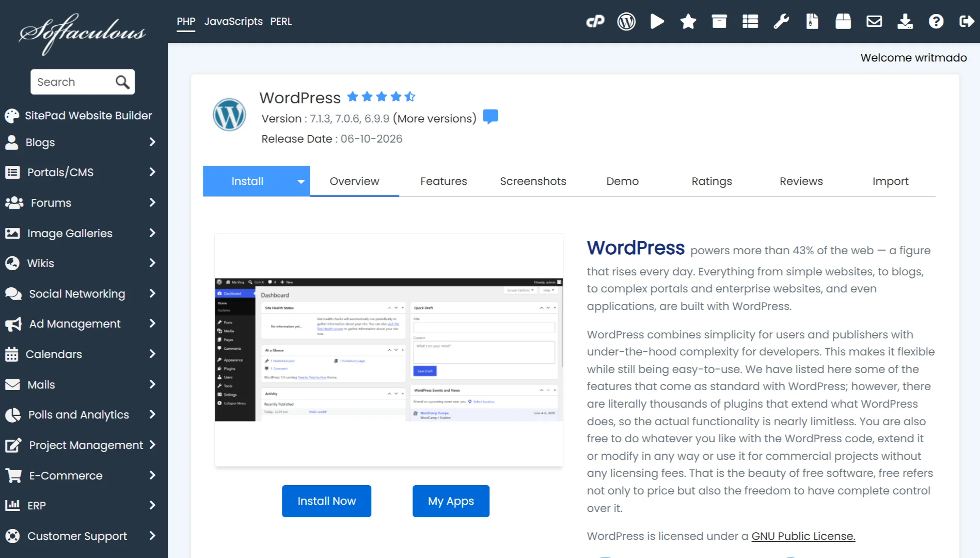Log out using the exit arrow icon

click(967, 21)
